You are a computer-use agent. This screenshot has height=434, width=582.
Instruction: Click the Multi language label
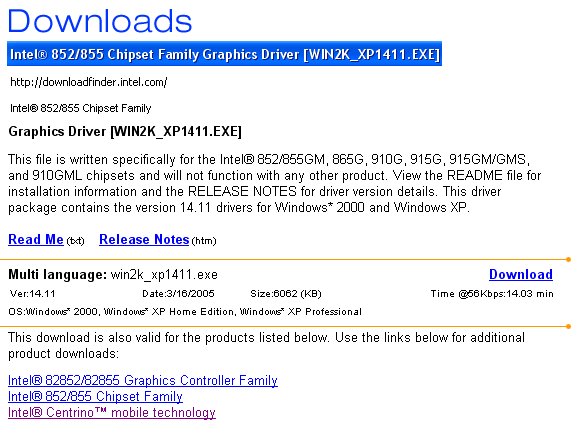pyautogui.click(x=58, y=275)
